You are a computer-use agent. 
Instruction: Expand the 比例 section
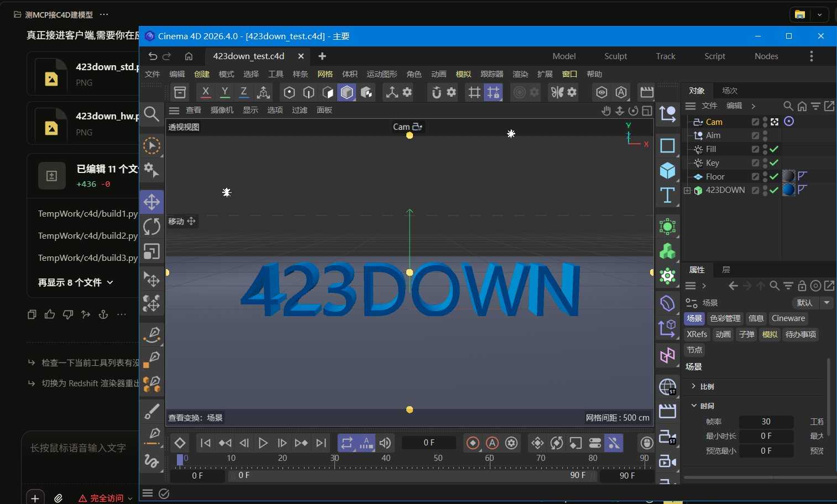point(693,386)
